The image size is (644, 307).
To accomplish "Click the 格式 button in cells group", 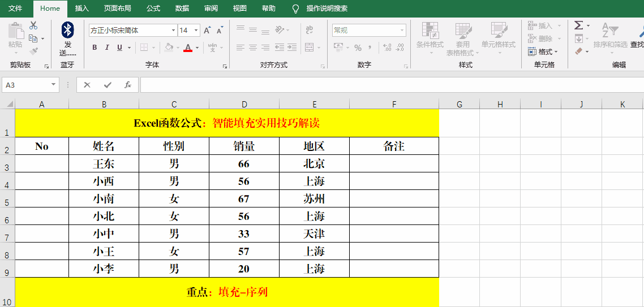I will click(544, 51).
